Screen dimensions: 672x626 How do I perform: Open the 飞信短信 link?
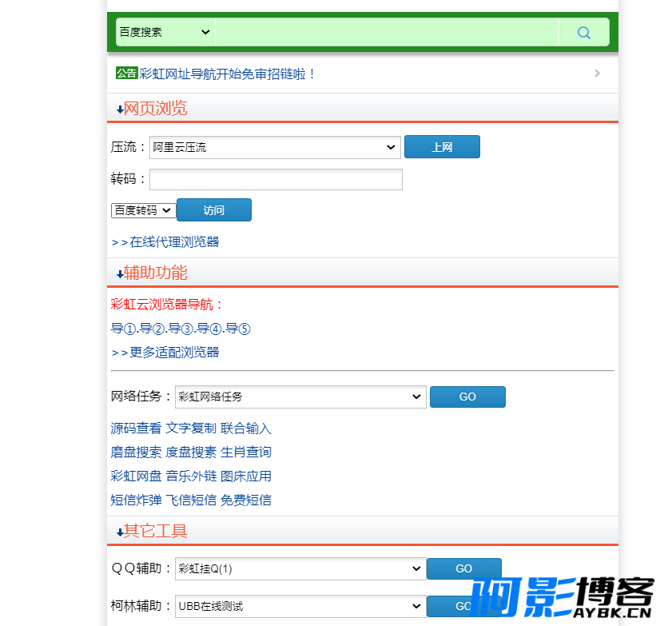pos(191,500)
